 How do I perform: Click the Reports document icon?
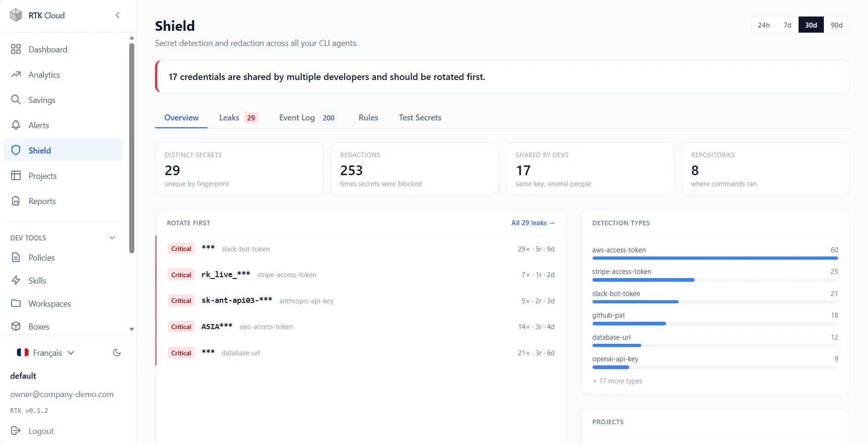point(16,201)
